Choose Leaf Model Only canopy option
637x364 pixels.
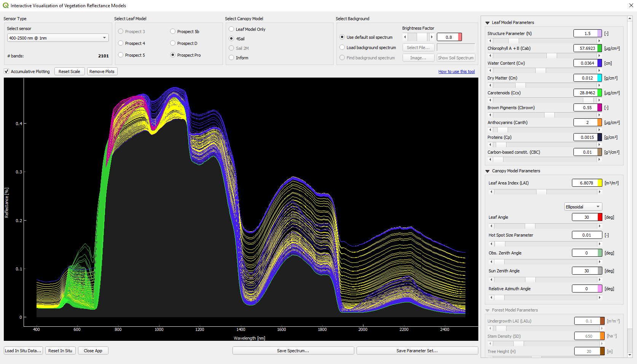point(231,29)
